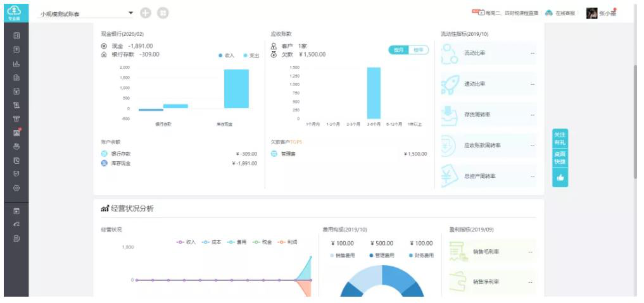Image resolution: width=644 pixels, height=303 pixels.
Task: Toggle 收入 legend in cash bank chart
Action: pos(226,56)
